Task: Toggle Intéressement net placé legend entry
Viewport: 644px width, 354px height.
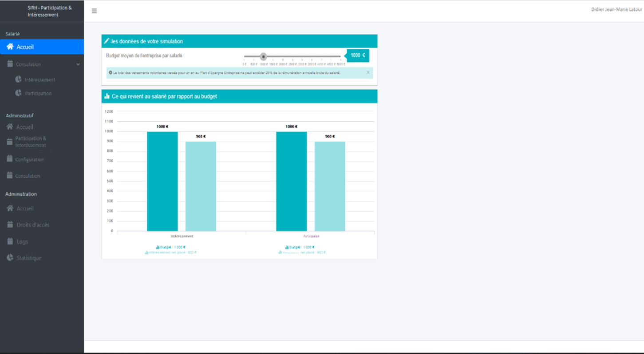Action: [x=171, y=252]
